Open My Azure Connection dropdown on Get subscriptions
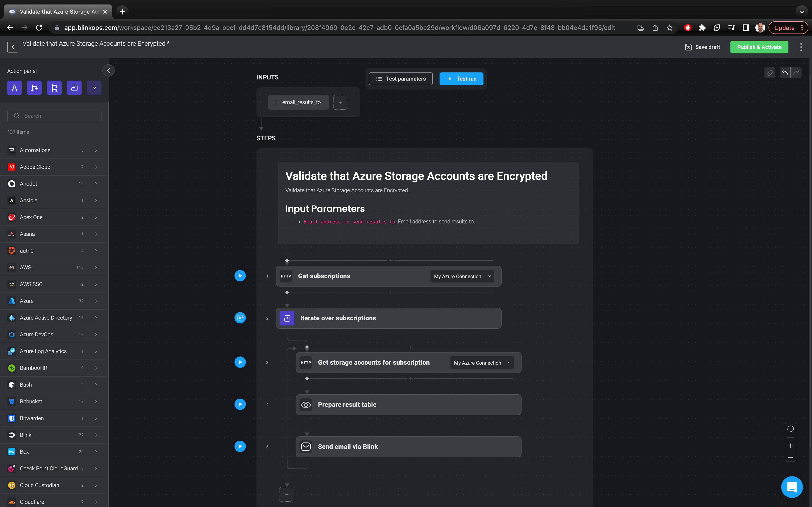Viewport: 812px width, 507px height. coord(462,276)
